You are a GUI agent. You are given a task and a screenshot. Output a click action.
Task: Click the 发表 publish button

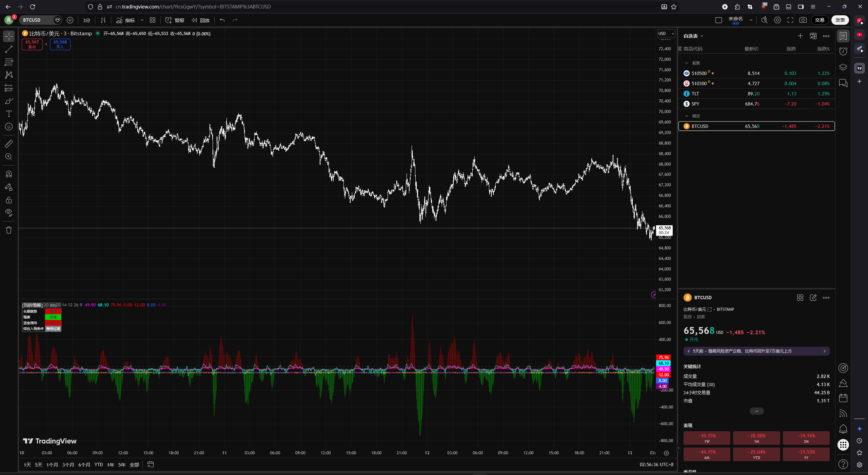click(x=840, y=20)
